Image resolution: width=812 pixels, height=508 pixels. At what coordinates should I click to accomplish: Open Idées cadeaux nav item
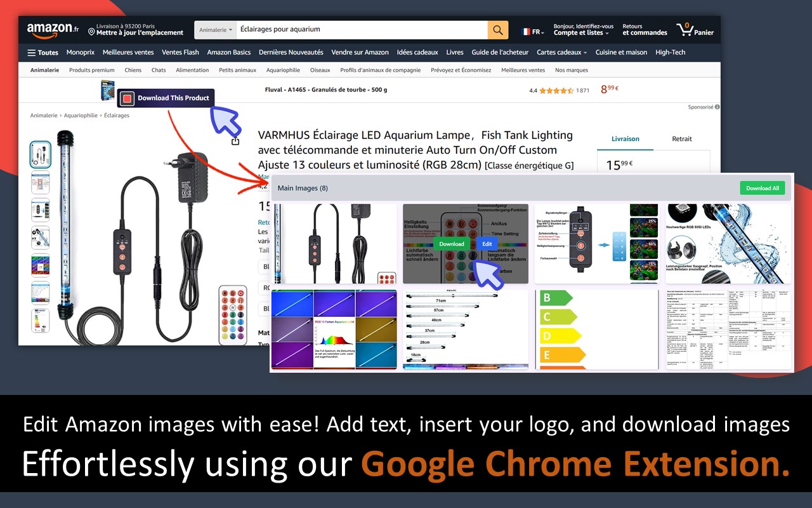417,53
